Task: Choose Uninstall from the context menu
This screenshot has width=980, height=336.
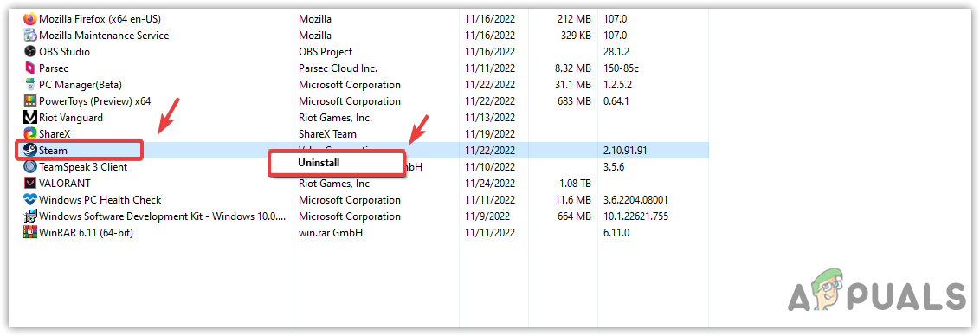Action: coord(336,163)
